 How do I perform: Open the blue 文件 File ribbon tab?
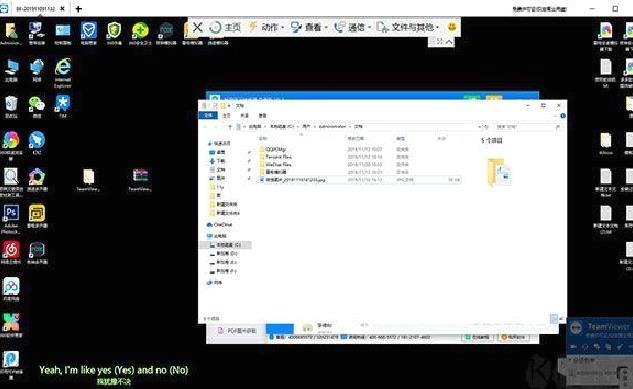click(208, 115)
